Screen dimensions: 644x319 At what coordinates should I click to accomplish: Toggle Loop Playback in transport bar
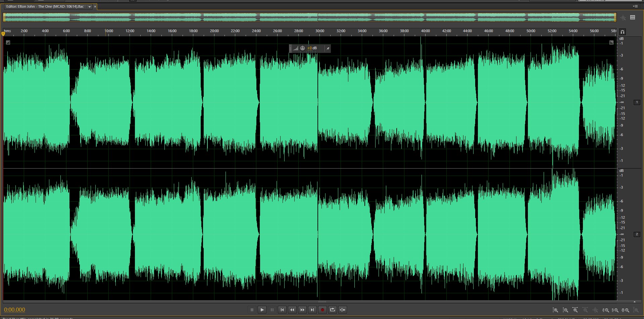[332, 310]
